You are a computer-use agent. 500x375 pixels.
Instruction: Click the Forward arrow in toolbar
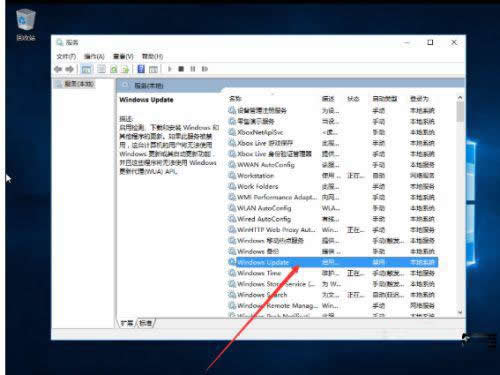pos(69,69)
